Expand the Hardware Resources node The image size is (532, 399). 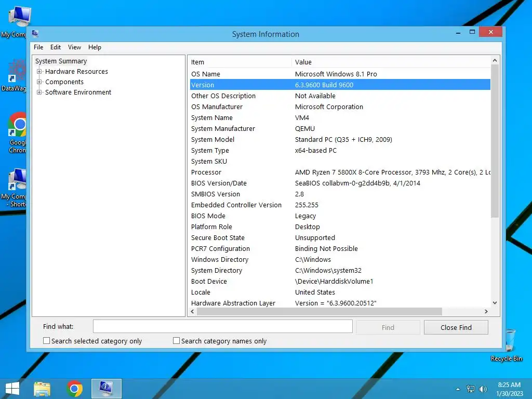pos(39,72)
